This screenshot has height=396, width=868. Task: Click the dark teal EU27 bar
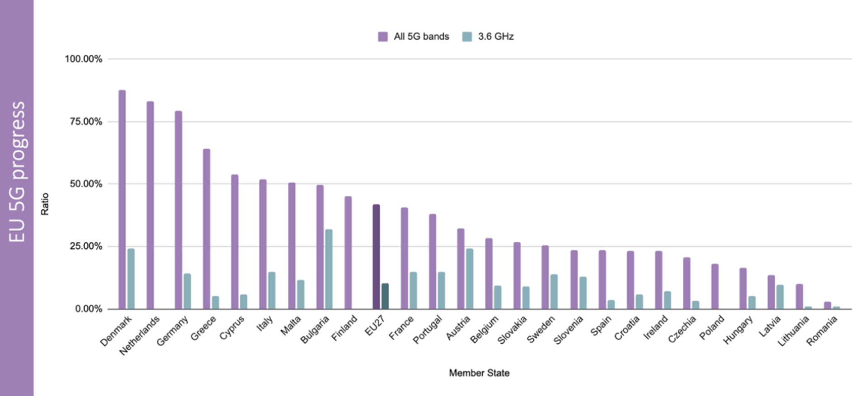click(x=385, y=296)
